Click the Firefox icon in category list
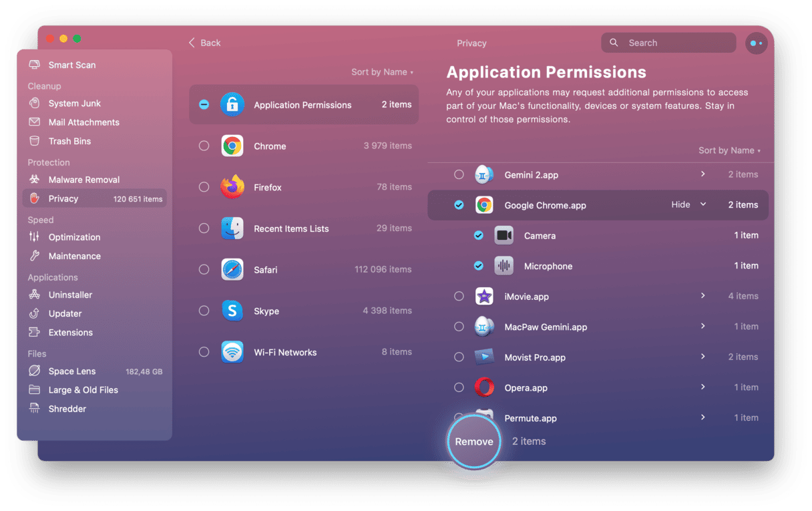The height and width of the screenshot is (511, 812). [x=232, y=187]
